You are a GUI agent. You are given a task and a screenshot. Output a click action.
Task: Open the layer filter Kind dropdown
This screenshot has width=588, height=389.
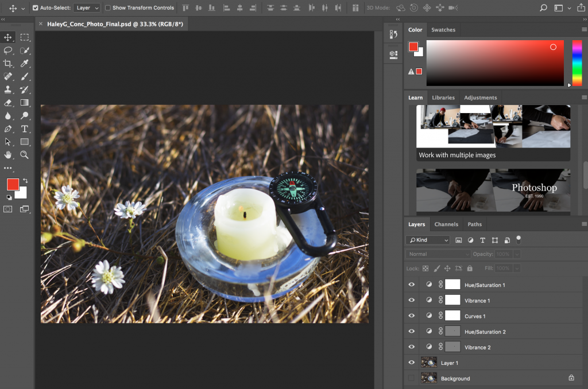click(428, 240)
